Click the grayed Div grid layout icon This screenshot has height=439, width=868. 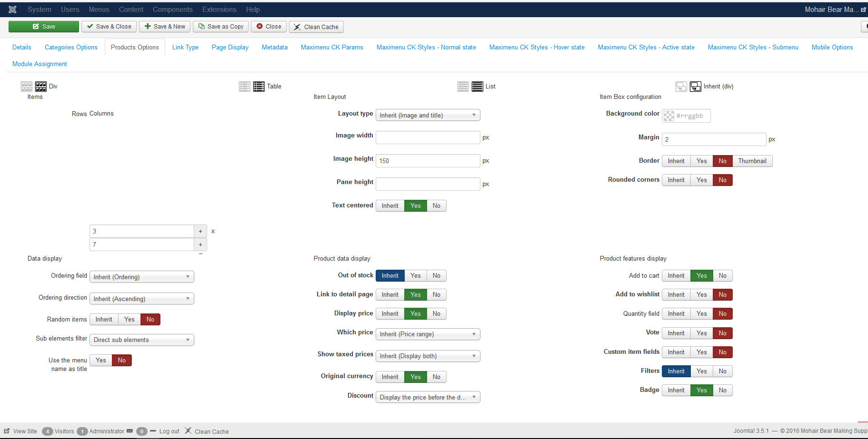pyautogui.click(x=27, y=86)
